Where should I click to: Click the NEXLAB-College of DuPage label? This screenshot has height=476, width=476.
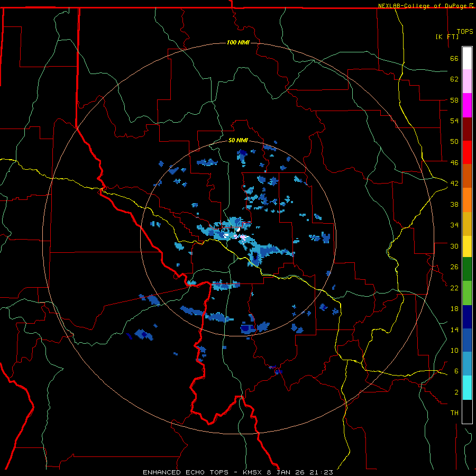(423, 6)
